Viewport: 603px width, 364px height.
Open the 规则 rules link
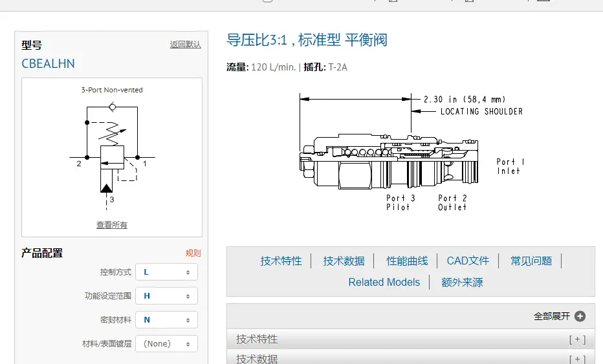point(193,253)
